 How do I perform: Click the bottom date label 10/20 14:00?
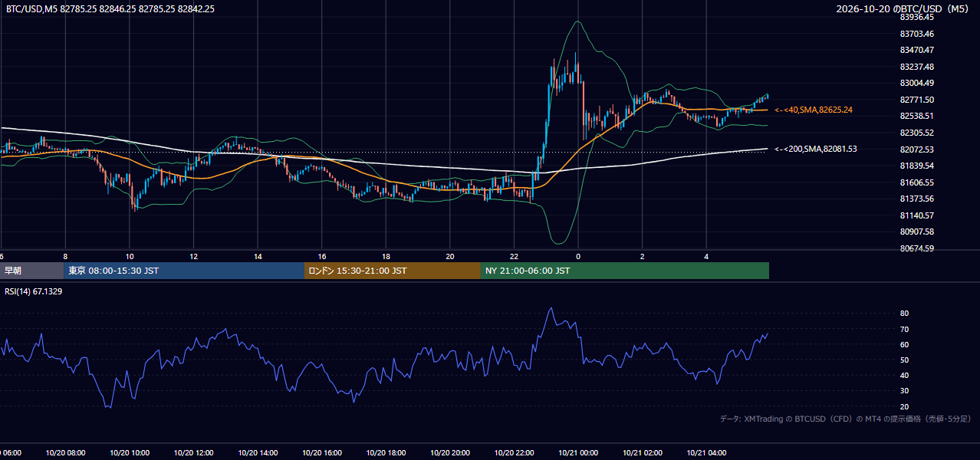click(x=258, y=453)
